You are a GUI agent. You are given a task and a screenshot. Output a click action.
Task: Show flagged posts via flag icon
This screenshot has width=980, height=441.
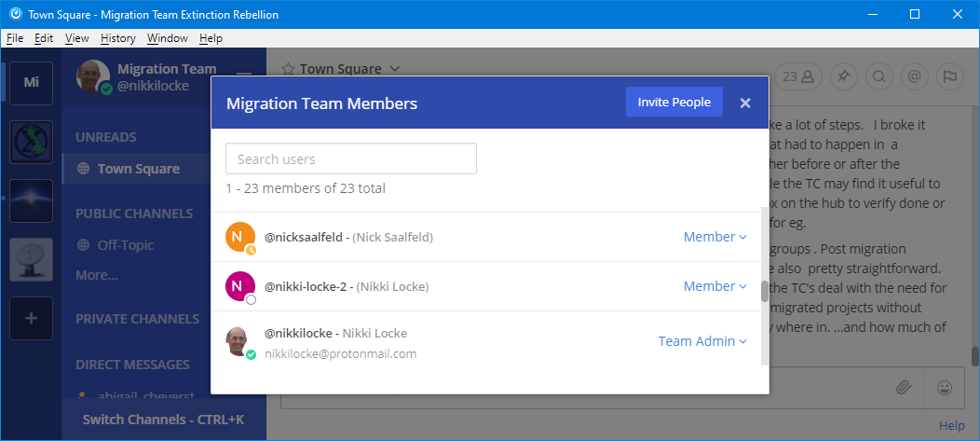pyautogui.click(x=950, y=76)
